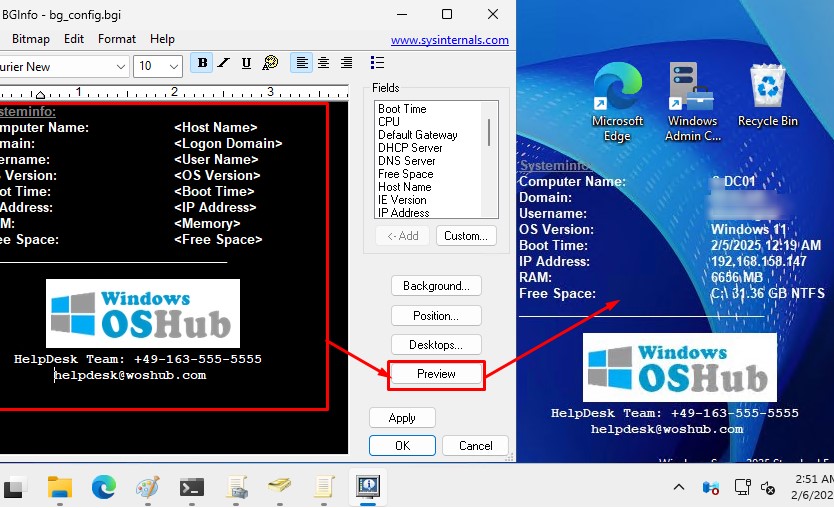Toggle bullet list formatting
Image resolution: width=834 pixels, height=508 pixels.
click(x=377, y=63)
